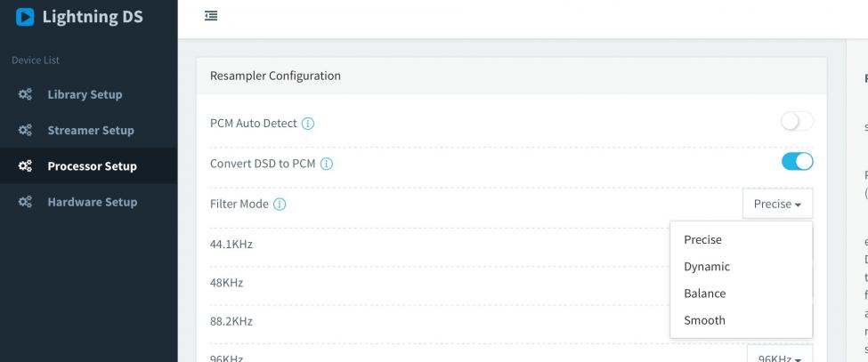Screen dimensions: 868x362
Task: Collapse the Filter Mode Precise dropdown
Action: coord(777,204)
